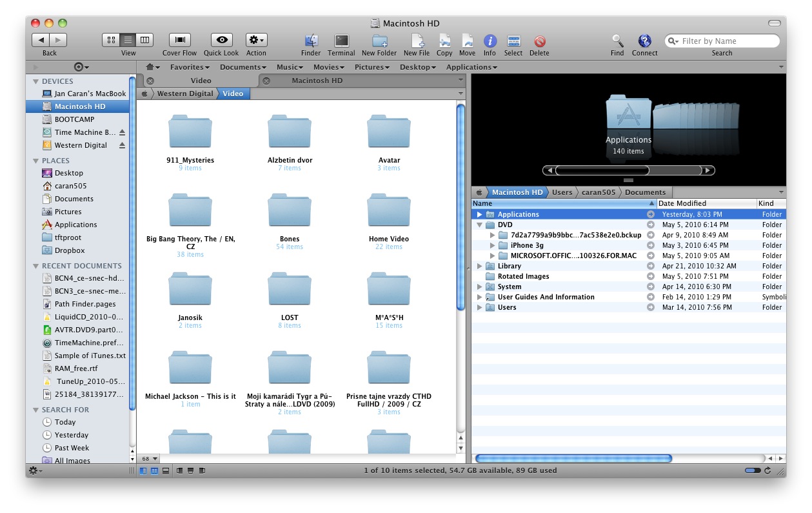Open the Movies bookmarks menu
The height and width of the screenshot is (513, 812).
329,67
